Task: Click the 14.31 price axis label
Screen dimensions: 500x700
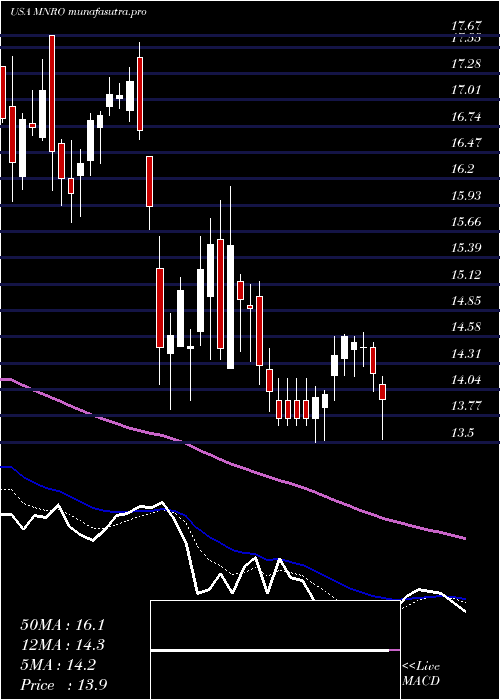Action: (x=466, y=354)
